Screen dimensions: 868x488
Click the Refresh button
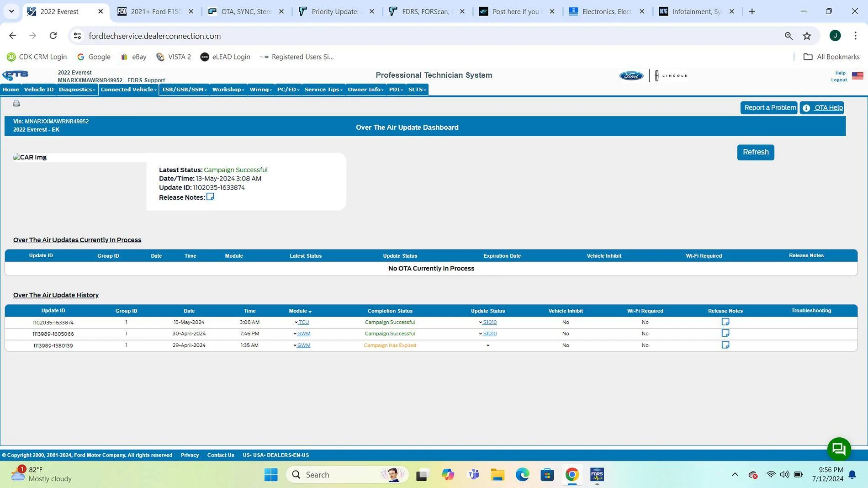(756, 152)
